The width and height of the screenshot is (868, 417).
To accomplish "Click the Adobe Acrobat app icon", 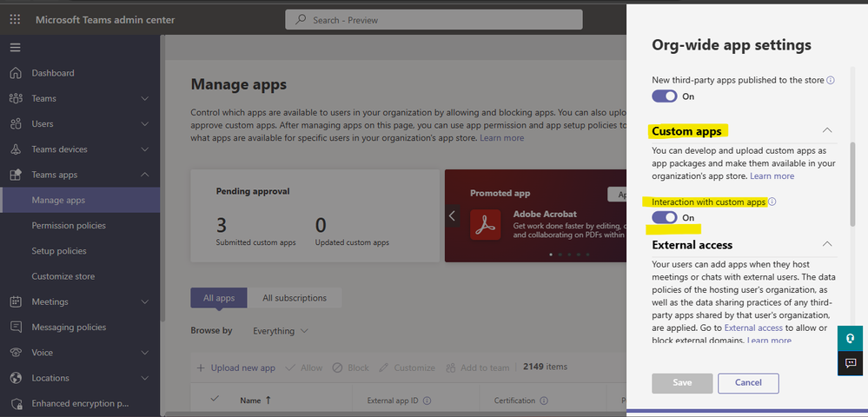I will (485, 225).
